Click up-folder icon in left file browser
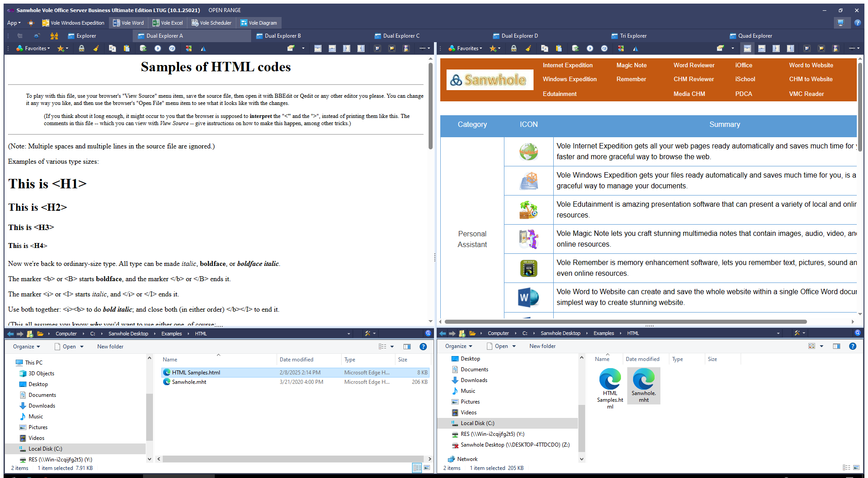Screen dimensions: 868x478 [x=30, y=334]
